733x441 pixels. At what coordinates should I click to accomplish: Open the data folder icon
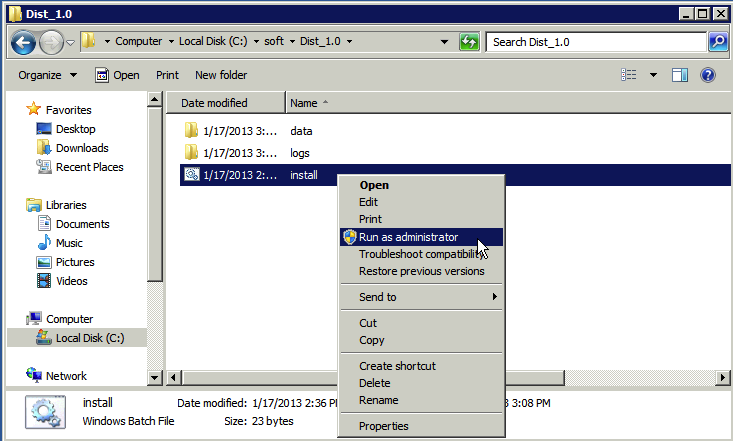point(193,131)
